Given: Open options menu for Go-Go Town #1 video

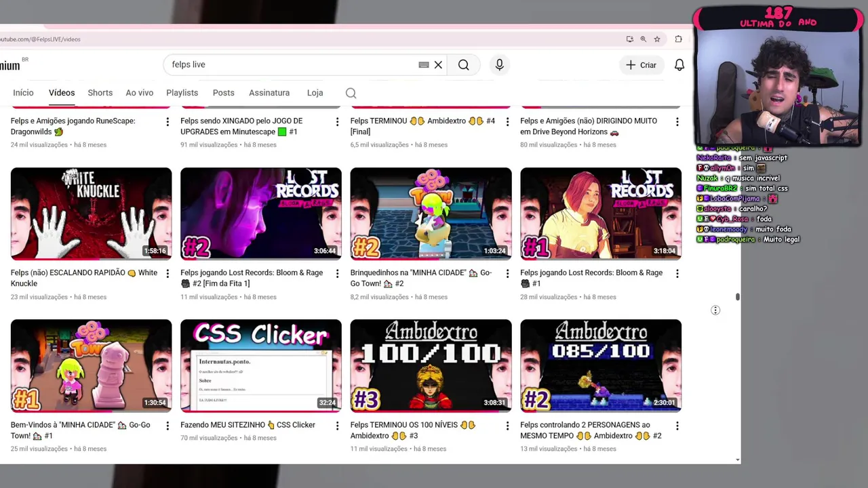Looking at the screenshot, I should point(167,426).
